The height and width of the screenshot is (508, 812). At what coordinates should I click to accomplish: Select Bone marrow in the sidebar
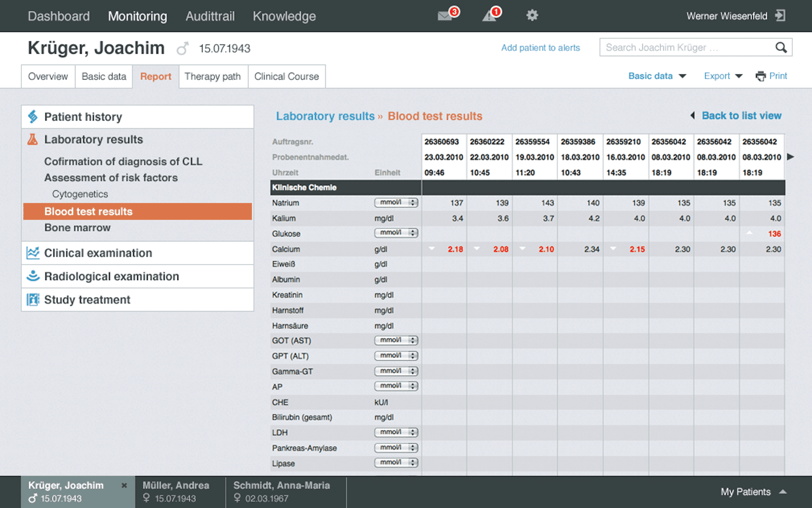pyautogui.click(x=77, y=227)
